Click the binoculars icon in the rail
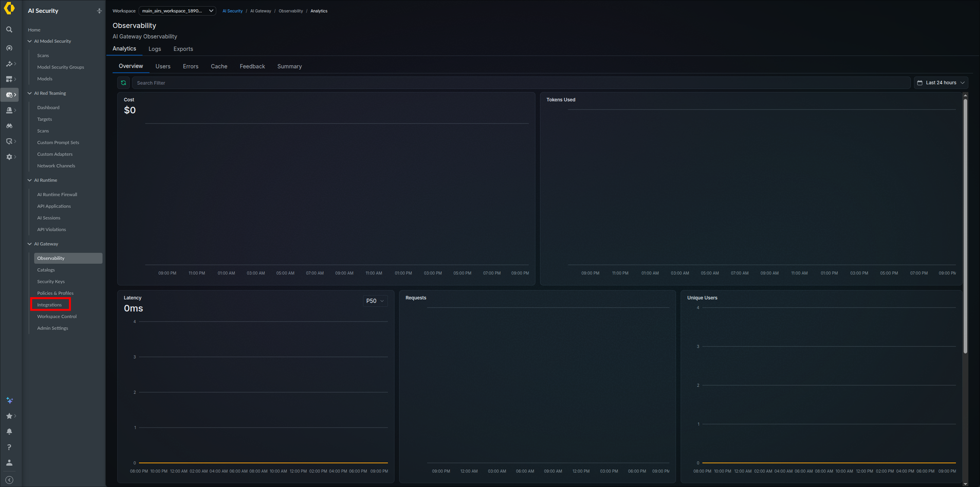This screenshot has height=487, width=980. coord(9,126)
